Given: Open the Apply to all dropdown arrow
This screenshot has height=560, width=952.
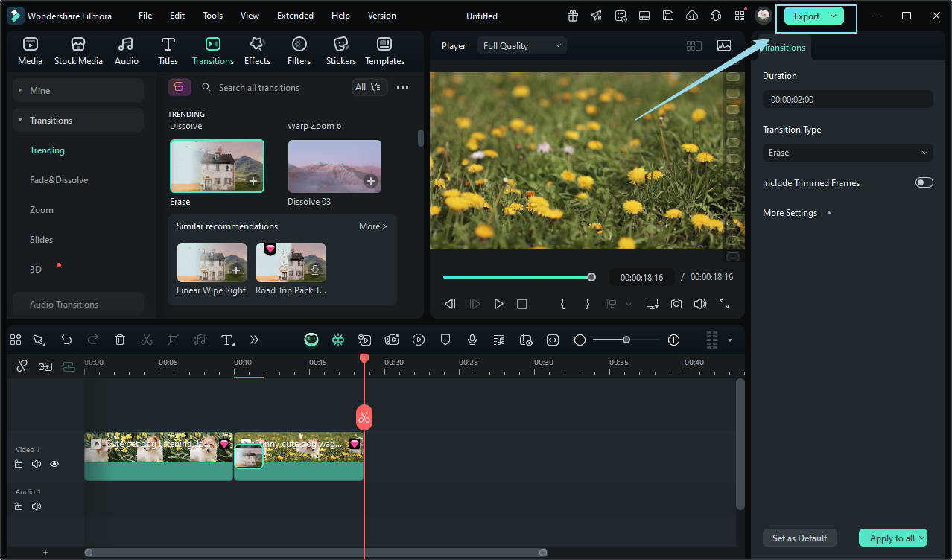Looking at the screenshot, I should pyautogui.click(x=922, y=538).
